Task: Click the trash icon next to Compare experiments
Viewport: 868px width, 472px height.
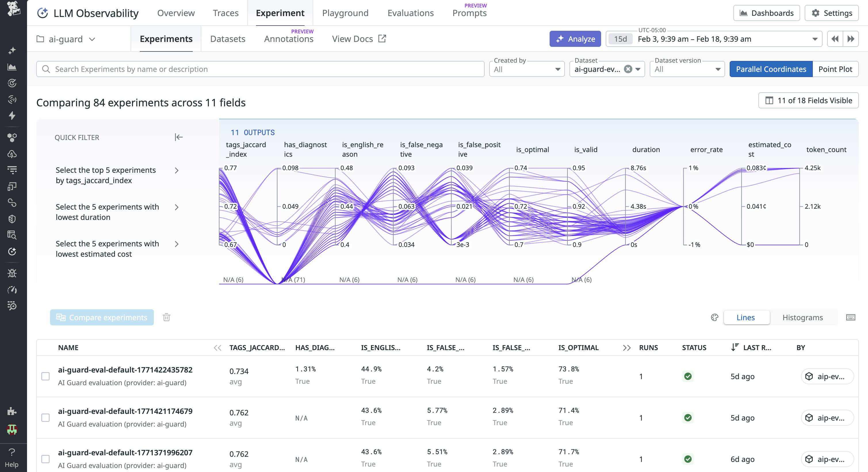Action: coord(167,317)
